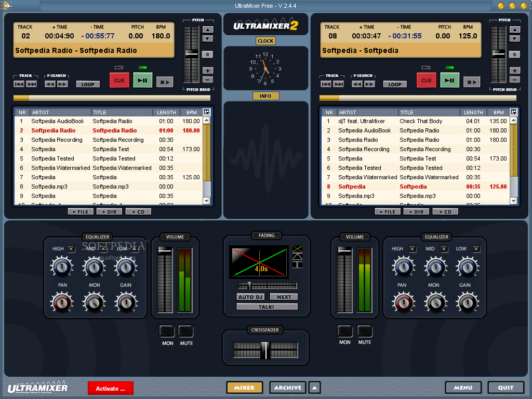532x399 pixels.
Task: Click left deck track progress bar
Action: pyautogui.click(x=112, y=98)
